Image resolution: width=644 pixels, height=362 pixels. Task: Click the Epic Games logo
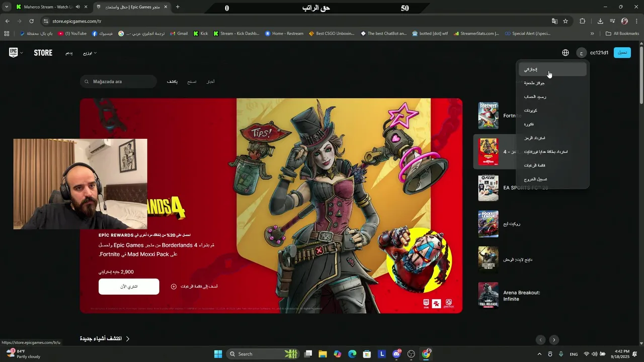14,53
